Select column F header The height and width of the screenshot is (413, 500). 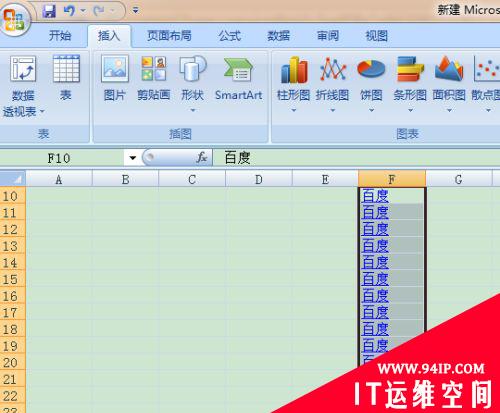(x=392, y=179)
